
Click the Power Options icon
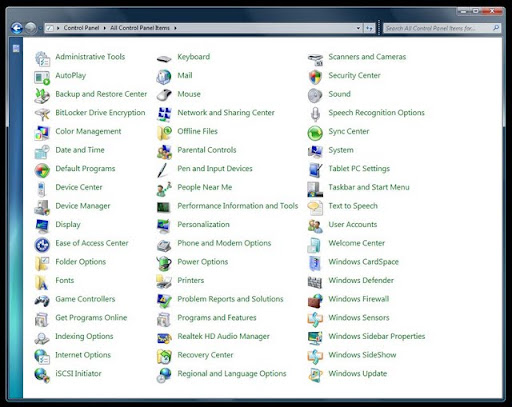[x=164, y=264]
